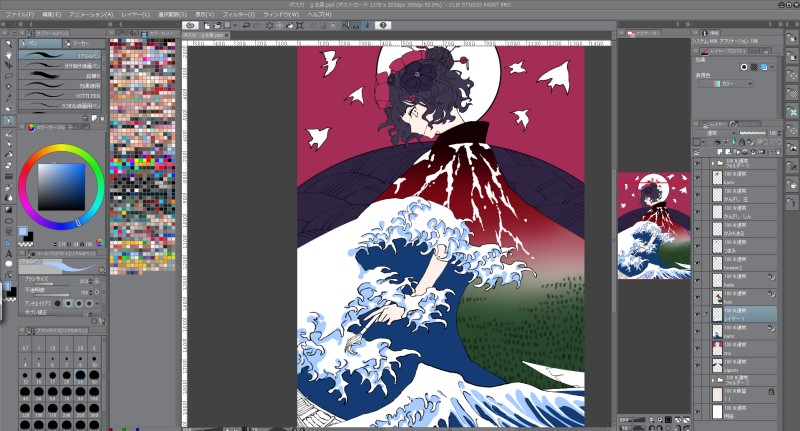Click Navigator zoom in magnifier
This screenshot has height=431, width=800.
(660, 419)
